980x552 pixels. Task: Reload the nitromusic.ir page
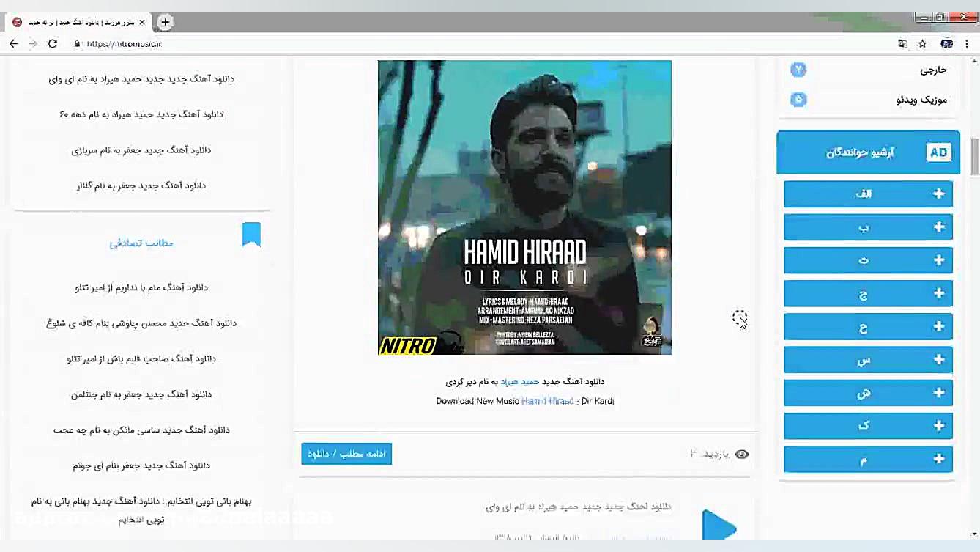53,44
